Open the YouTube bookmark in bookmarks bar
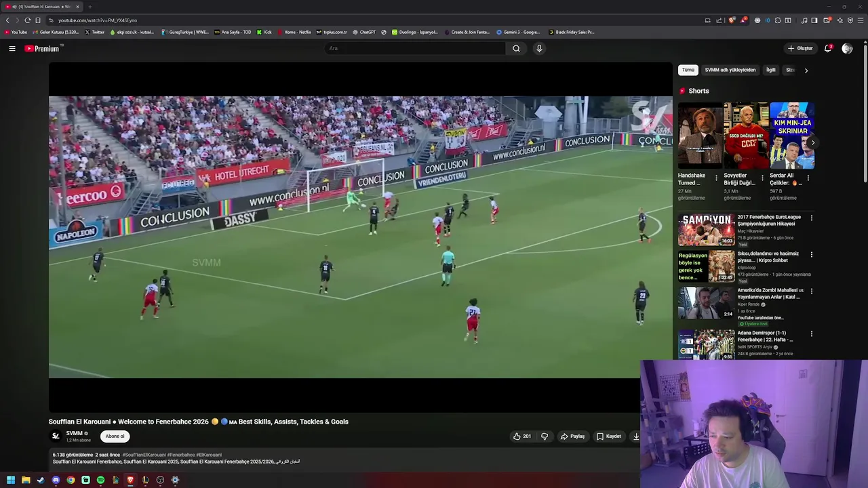Viewport: 868px width, 488px height. coord(16,32)
